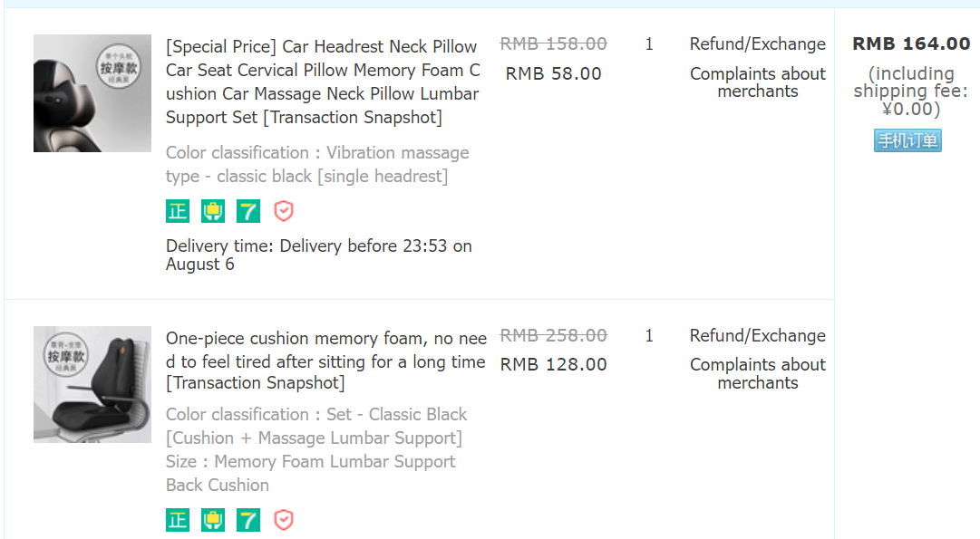The height and width of the screenshot is (539, 980).
Task: Open the Car Headrest Neck Pillow product title
Action: pyautogui.click(x=323, y=82)
